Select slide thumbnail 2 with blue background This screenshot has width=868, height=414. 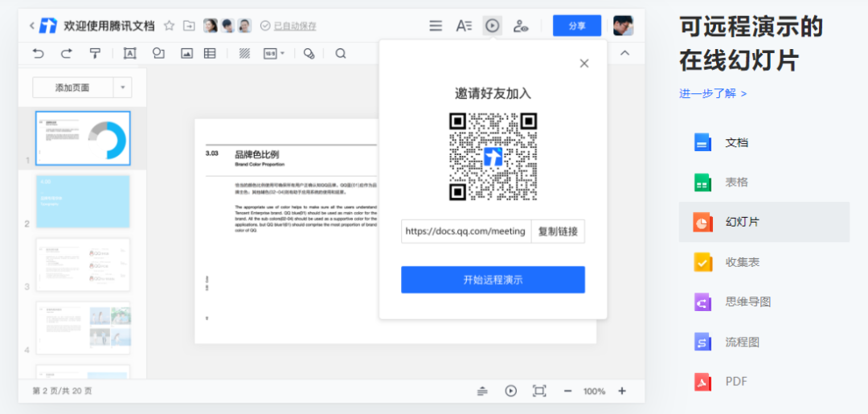83,202
